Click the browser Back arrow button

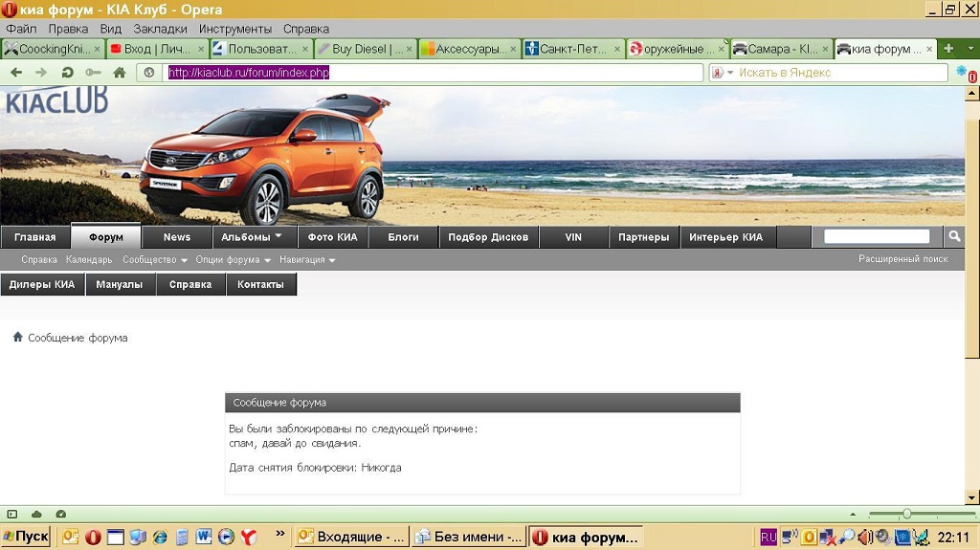tap(16, 73)
